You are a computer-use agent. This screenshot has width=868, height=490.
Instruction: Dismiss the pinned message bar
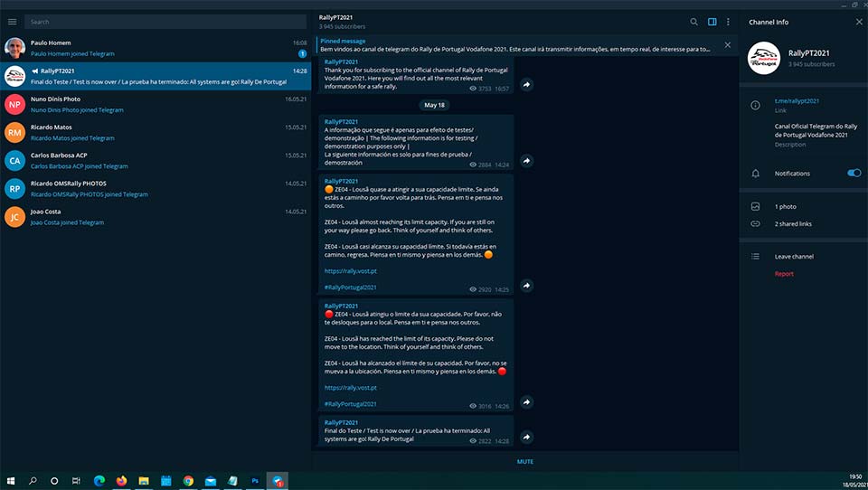coord(727,45)
